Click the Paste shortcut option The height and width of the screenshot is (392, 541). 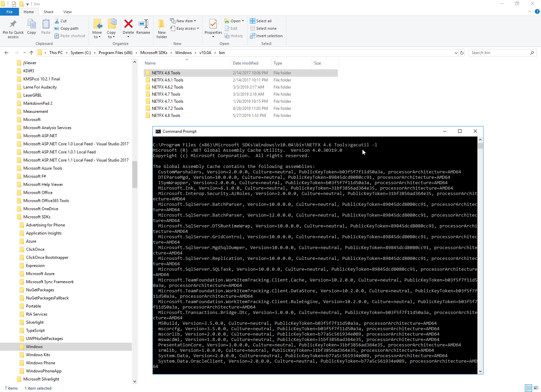70,36
